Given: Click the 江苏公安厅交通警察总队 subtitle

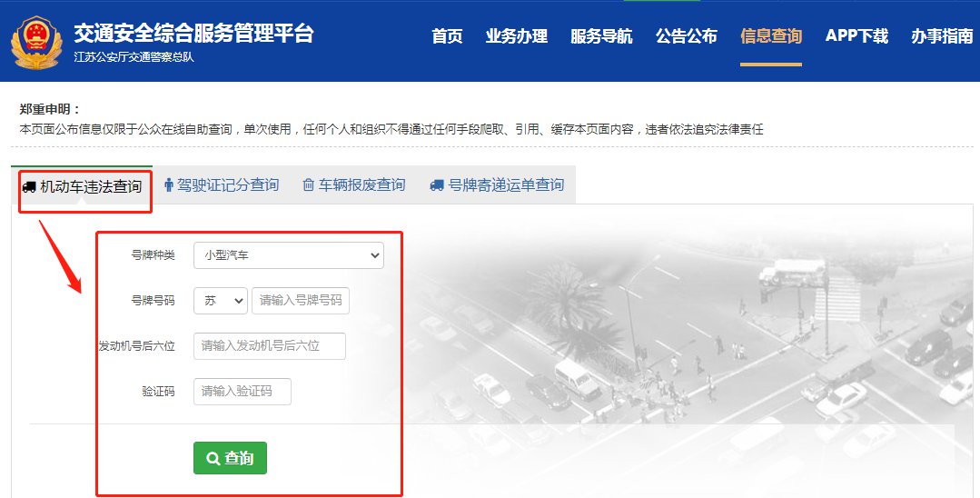Looking at the screenshot, I should click(134, 57).
